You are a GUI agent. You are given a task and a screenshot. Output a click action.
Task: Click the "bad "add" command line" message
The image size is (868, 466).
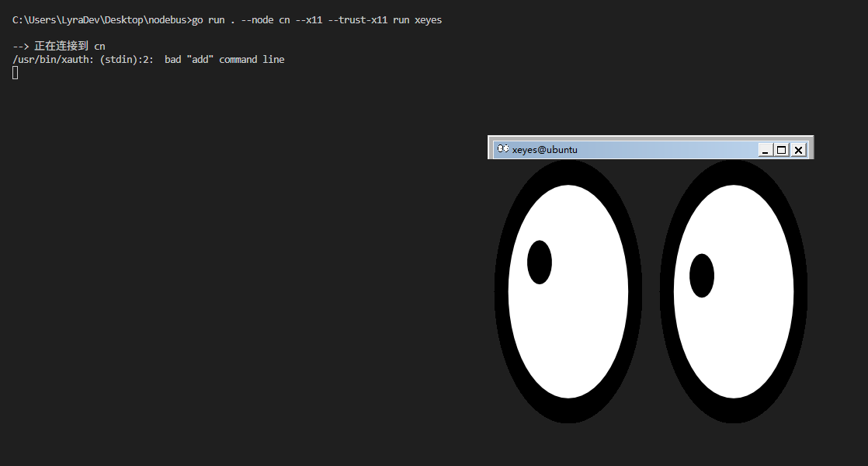click(x=224, y=60)
